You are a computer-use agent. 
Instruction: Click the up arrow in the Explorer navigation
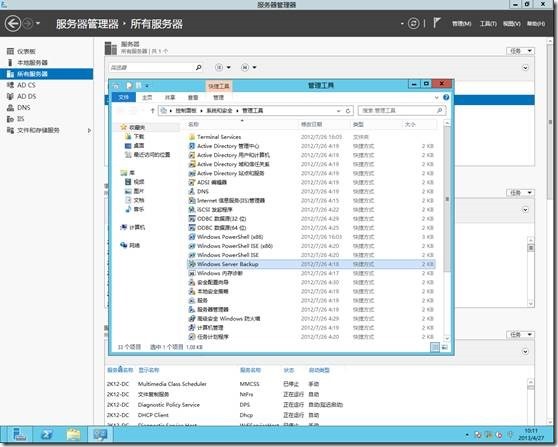tap(153, 111)
